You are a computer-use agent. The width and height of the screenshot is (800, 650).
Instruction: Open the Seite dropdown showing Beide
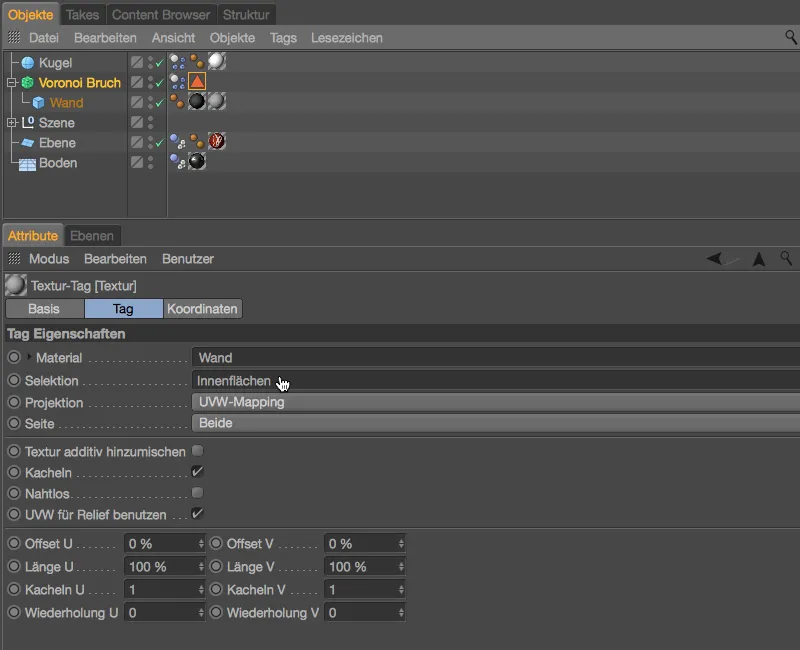pyautogui.click(x=495, y=423)
